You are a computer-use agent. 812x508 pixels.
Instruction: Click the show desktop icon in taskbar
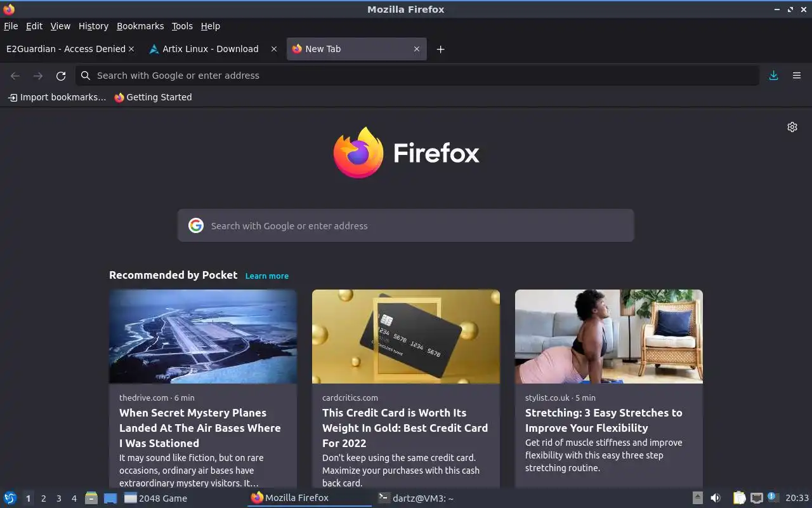coord(110,498)
